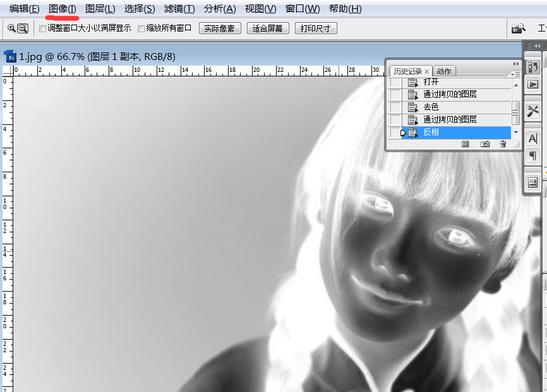The height and width of the screenshot is (392, 547).
Task: Open the Character panel dock icon
Action: point(532,138)
